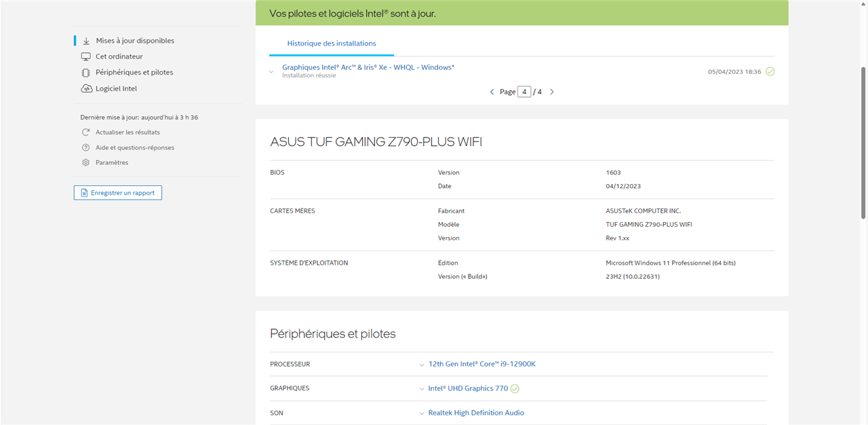The width and height of the screenshot is (868, 425).
Task: Go to next page of installation history
Action: (552, 92)
